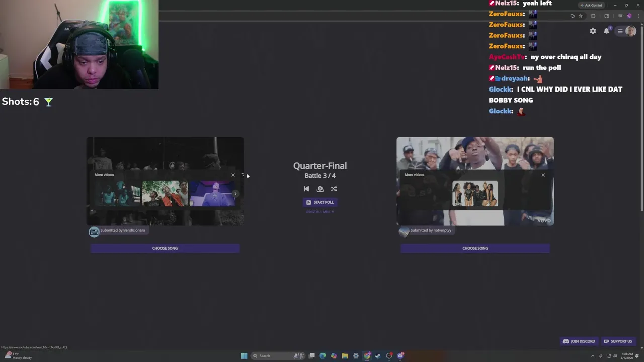Click the side panel search icon in Chrome toolbar
The image size is (644, 362).
[x=607, y=16]
